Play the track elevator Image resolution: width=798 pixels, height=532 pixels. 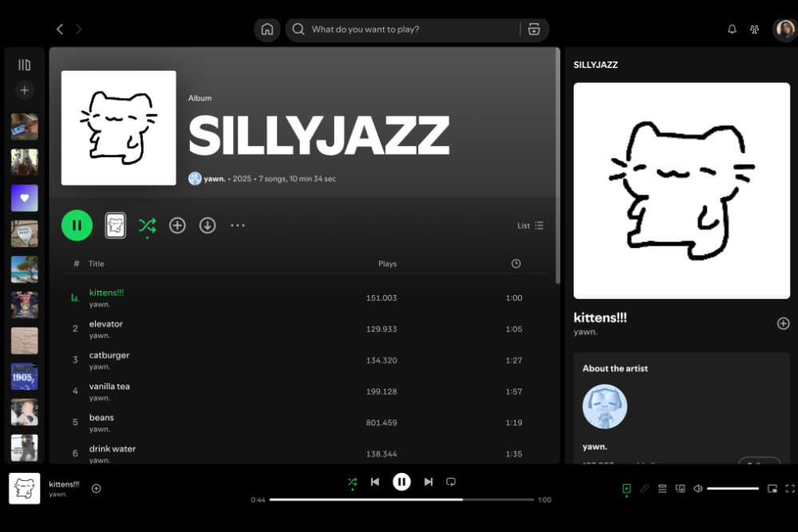(x=304, y=329)
